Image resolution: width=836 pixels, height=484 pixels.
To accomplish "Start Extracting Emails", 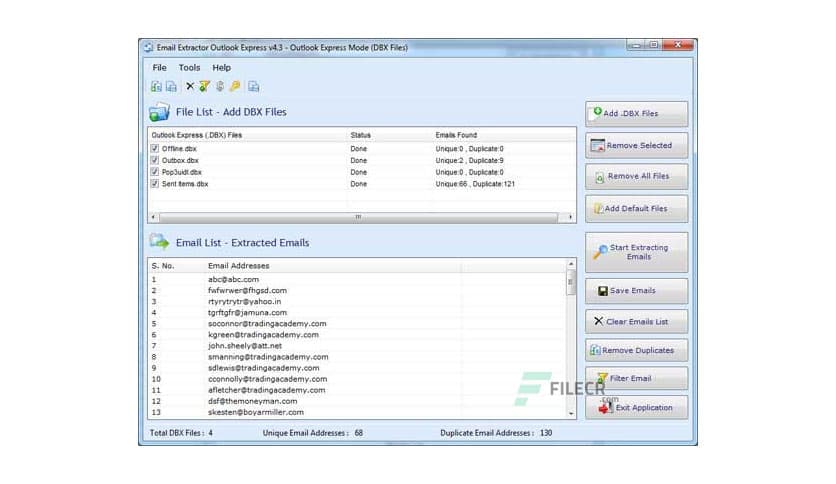I will (x=637, y=252).
